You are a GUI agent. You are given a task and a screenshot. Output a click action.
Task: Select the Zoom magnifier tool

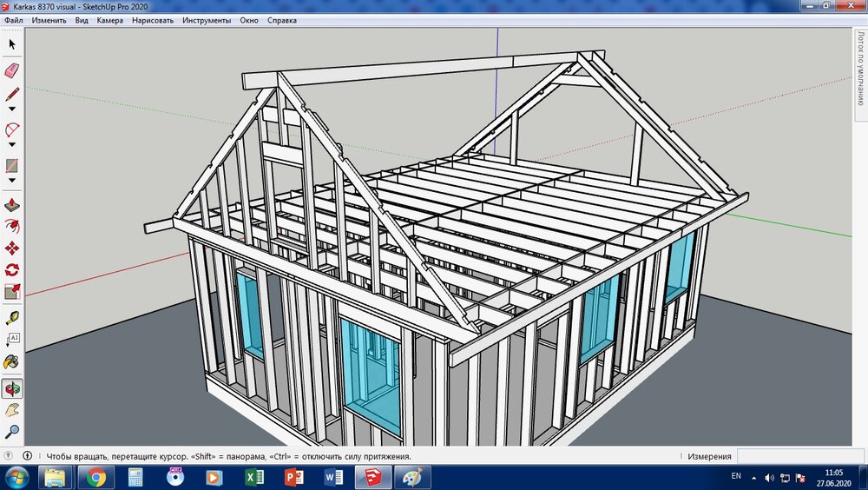(x=12, y=431)
